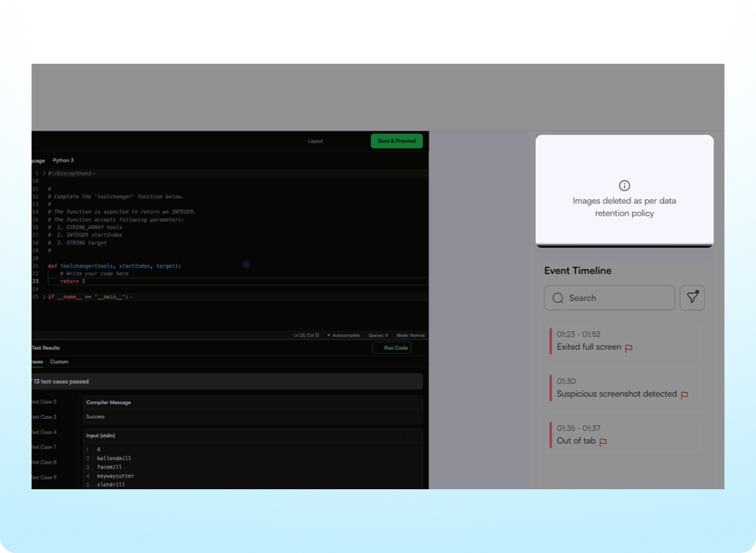
Task: Open the Out of tab event
Action: coord(624,435)
